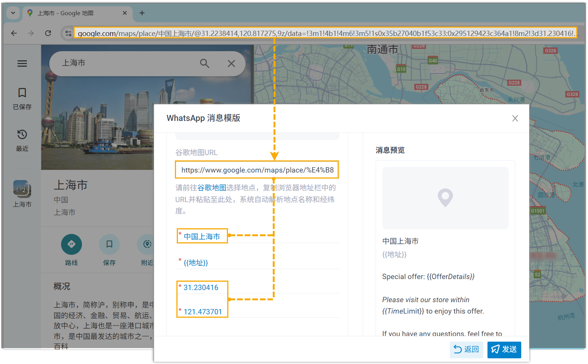Click the 路线 directions icon
This screenshot has width=588, height=364.
tap(71, 245)
